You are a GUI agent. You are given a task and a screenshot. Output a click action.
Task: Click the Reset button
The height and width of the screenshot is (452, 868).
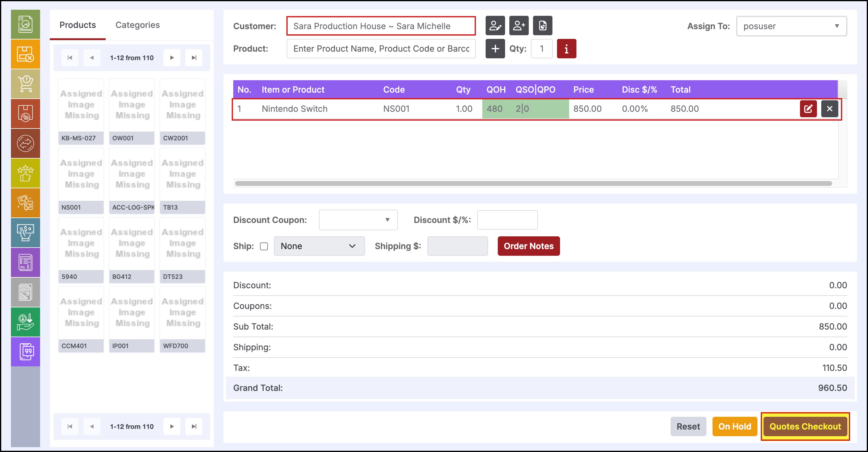coord(688,426)
